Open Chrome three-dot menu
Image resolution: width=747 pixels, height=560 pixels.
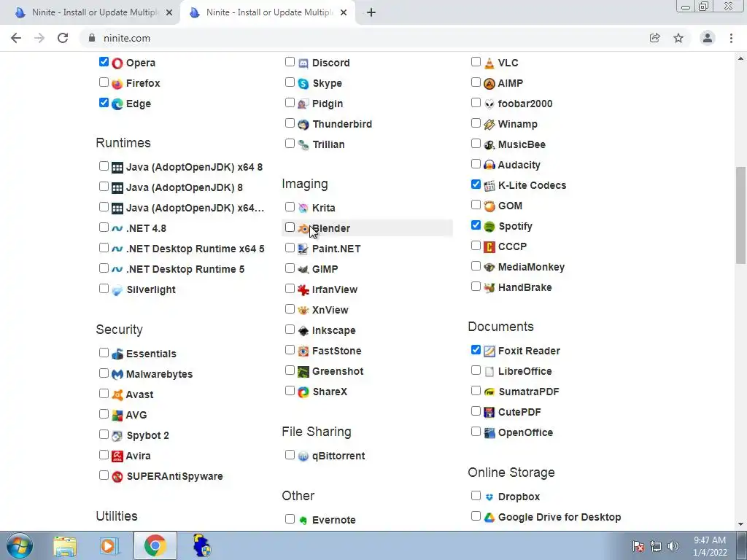(731, 38)
